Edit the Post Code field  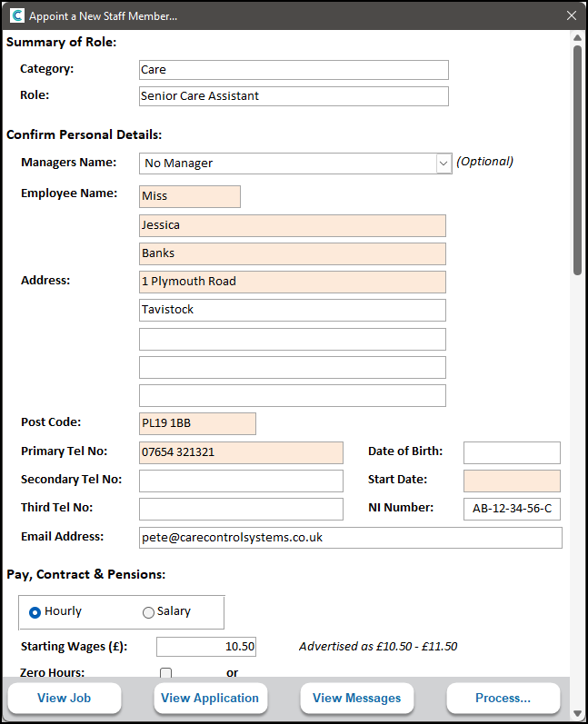tap(197, 423)
